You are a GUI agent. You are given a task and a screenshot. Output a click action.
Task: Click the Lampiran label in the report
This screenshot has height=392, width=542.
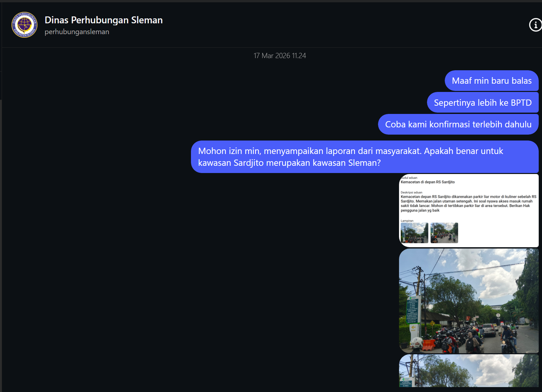(407, 221)
